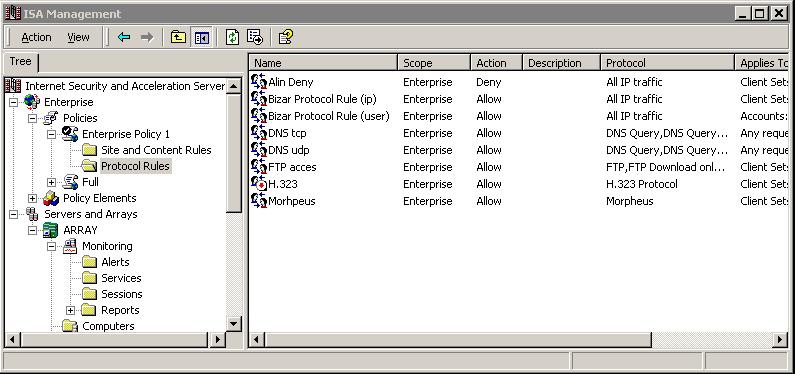
Task: Click the rules list scroll right arrow
Action: pyautogui.click(x=781, y=340)
